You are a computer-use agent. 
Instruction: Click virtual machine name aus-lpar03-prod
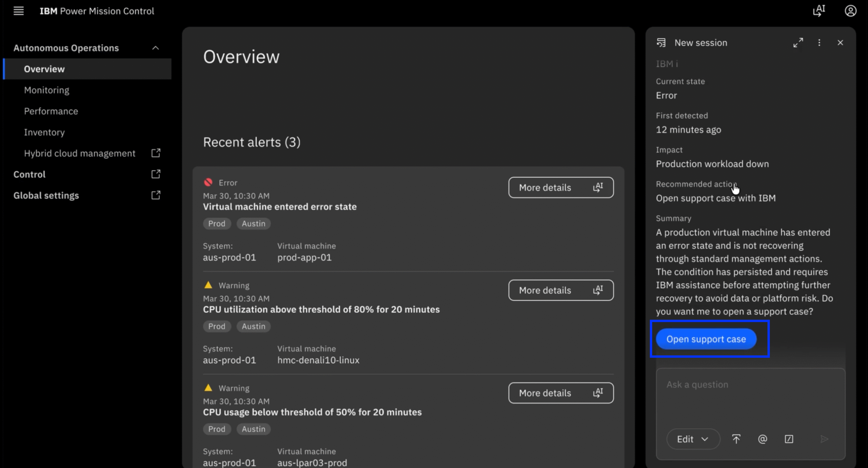[x=312, y=463]
